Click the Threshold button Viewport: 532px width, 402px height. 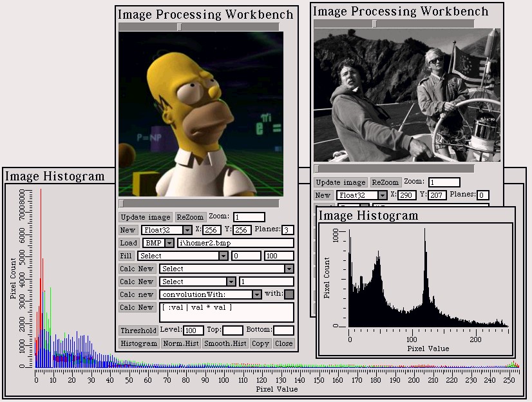[138, 330]
